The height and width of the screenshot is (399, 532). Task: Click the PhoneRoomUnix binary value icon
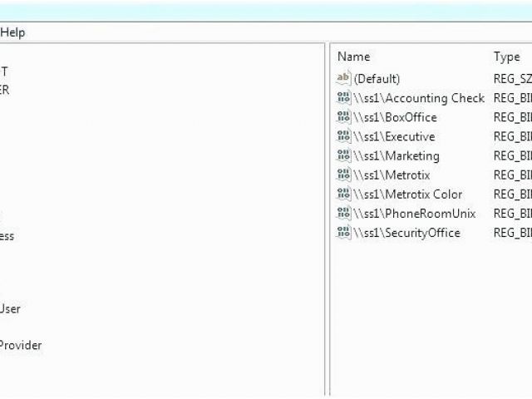point(344,214)
